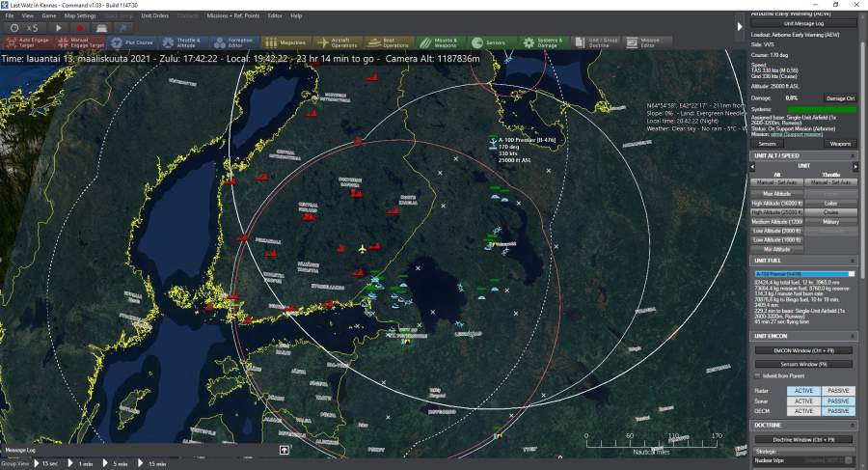Screen dimensions: 868x470
Task: Click the Doctrine Window button
Action: (802, 438)
